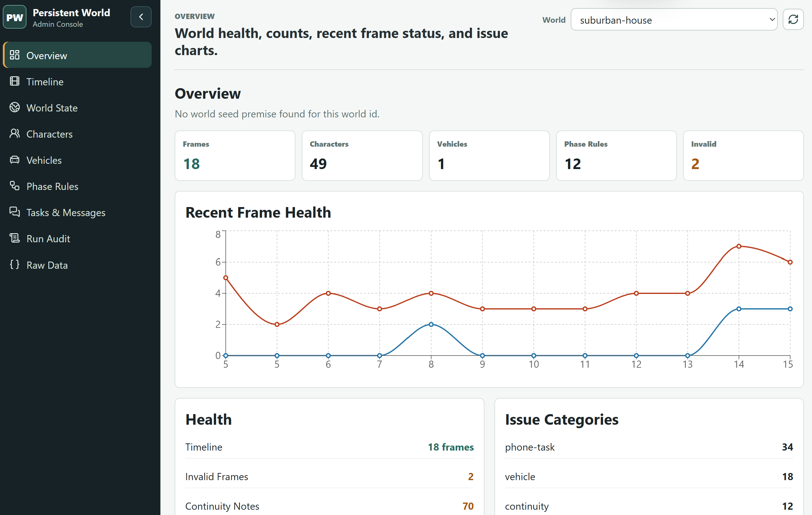812x515 pixels.
Task: Click the blue data point at frame 14
Action: [739, 309]
